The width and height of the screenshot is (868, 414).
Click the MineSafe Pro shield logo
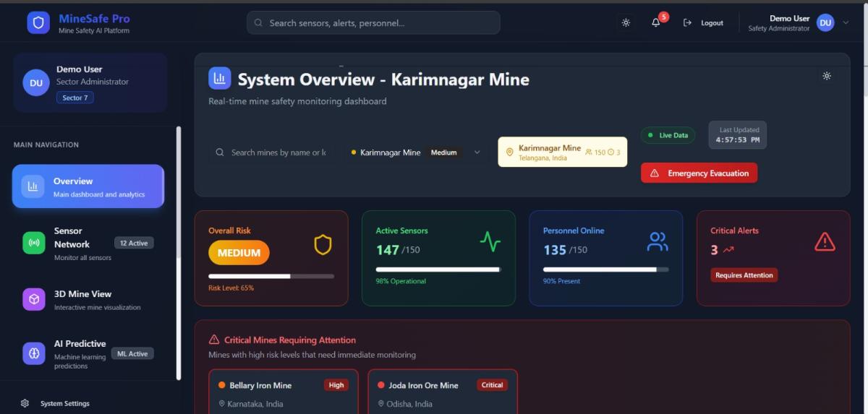click(x=38, y=22)
